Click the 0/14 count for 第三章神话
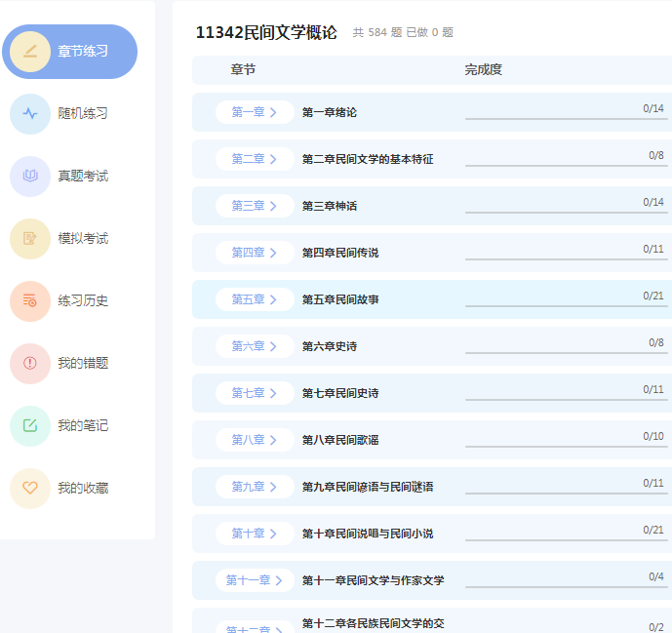 pyautogui.click(x=653, y=202)
